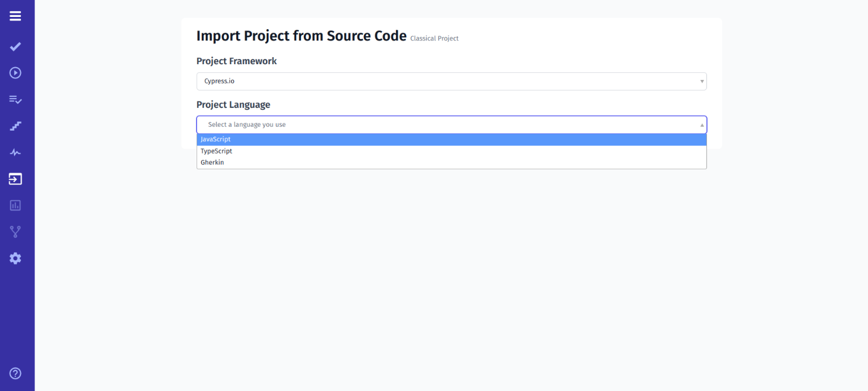This screenshot has height=391, width=868.
Task: Open Plans via the checklist icon
Action: coord(16,100)
